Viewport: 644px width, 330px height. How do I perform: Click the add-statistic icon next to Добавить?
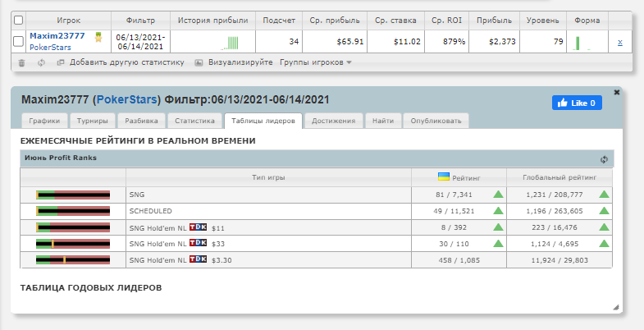pyautogui.click(x=61, y=63)
